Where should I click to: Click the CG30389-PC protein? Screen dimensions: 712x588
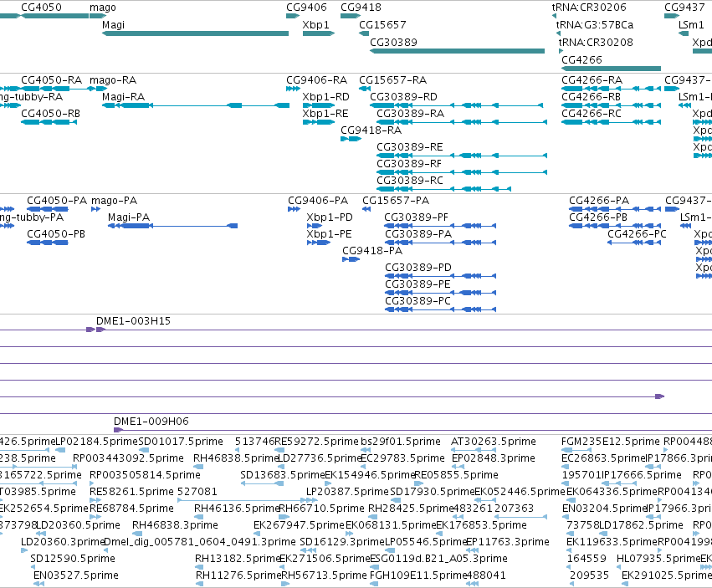pos(440,309)
